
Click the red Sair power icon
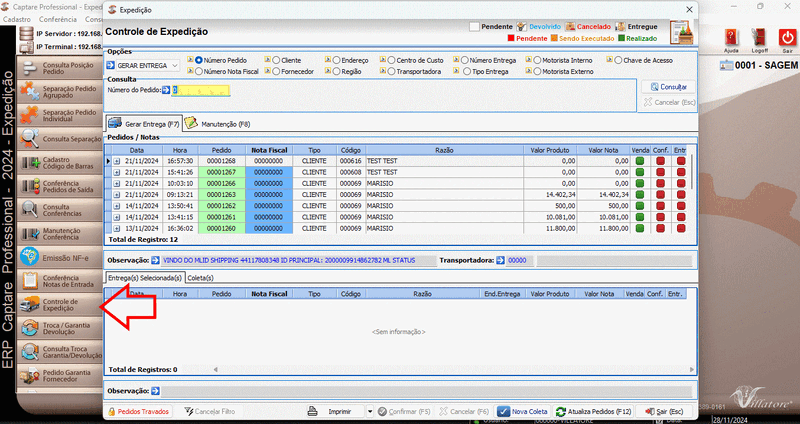tap(787, 40)
